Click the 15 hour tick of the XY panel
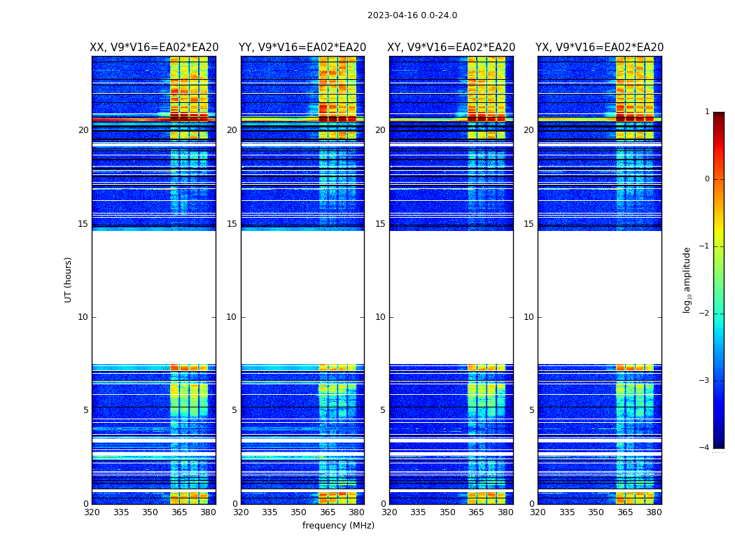The height and width of the screenshot is (560, 735). 380,224
